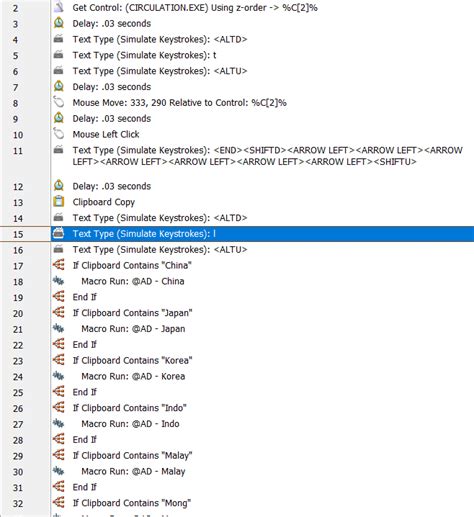474x517 pixels.
Task: Select line number 28 in the gutter
Action: (18, 440)
